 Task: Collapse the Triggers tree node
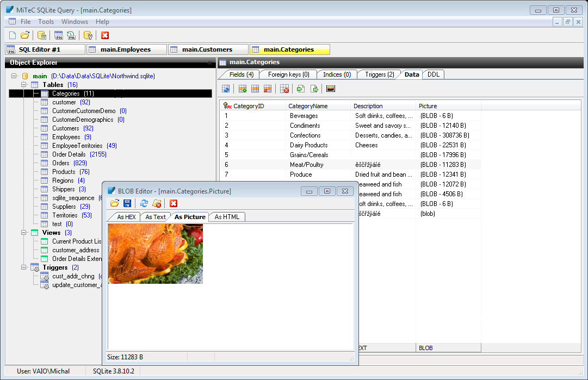pyautogui.click(x=23, y=267)
